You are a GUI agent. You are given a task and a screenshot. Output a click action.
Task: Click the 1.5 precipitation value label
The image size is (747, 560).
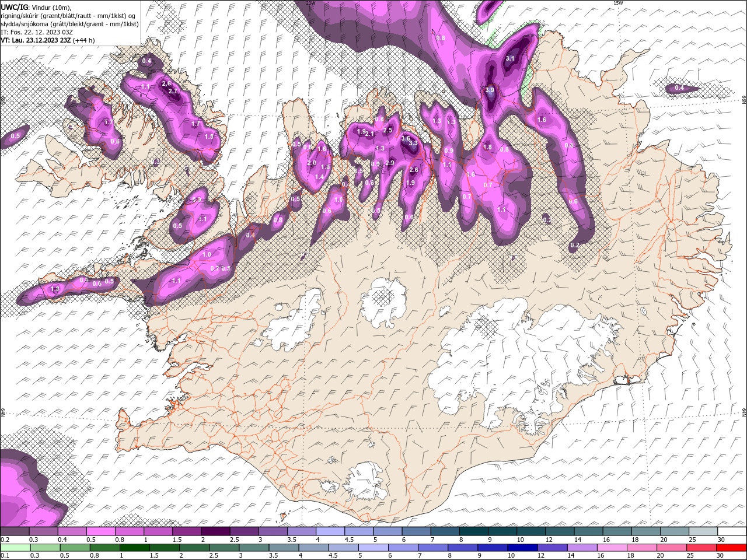point(208,136)
